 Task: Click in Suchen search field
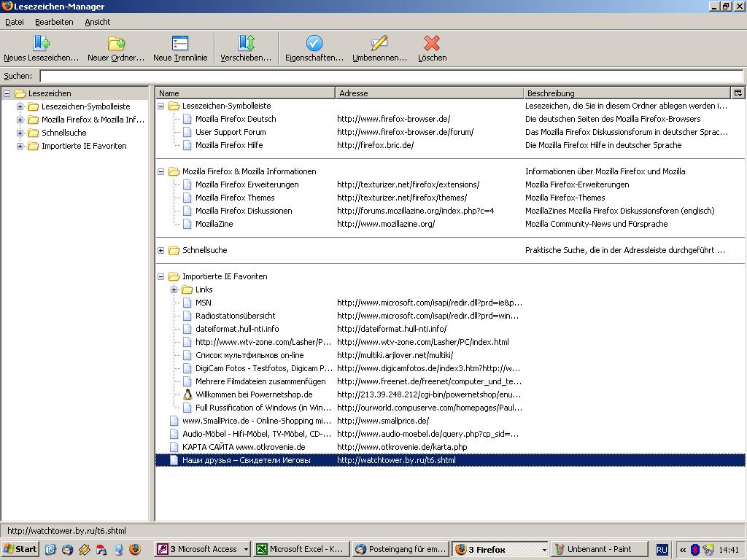point(391,76)
